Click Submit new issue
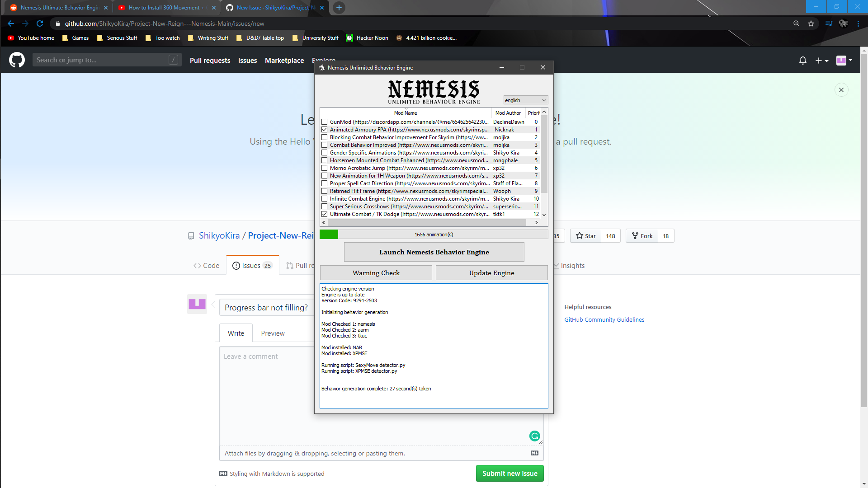This screenshot has height=488, width=868. [x=509, y=473]
